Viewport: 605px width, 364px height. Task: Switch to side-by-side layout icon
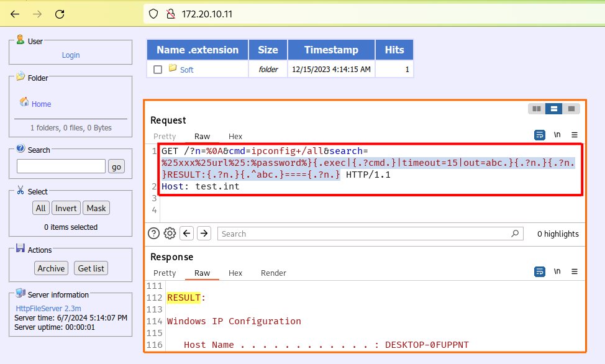[537, 109]
